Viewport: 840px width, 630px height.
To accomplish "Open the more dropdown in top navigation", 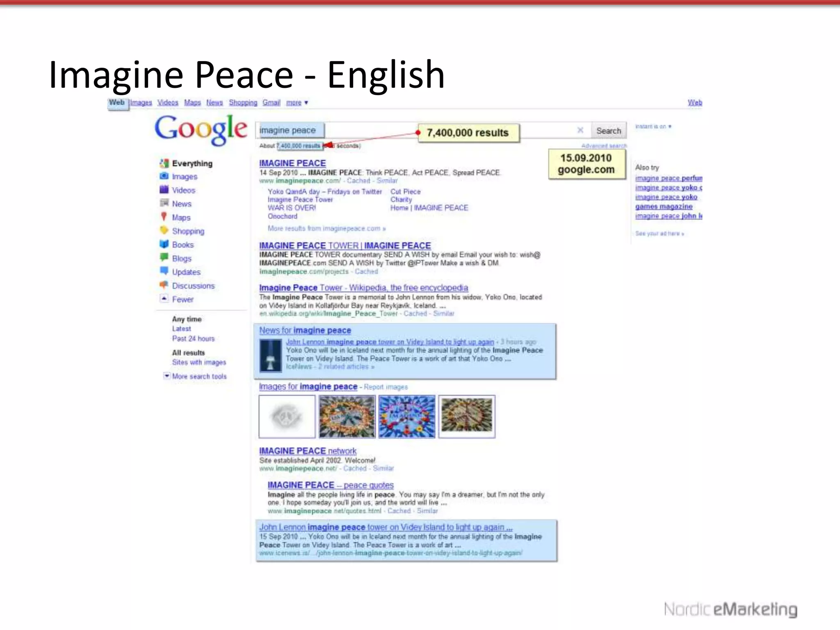I will pyautogui.click(x=297, y=103).
